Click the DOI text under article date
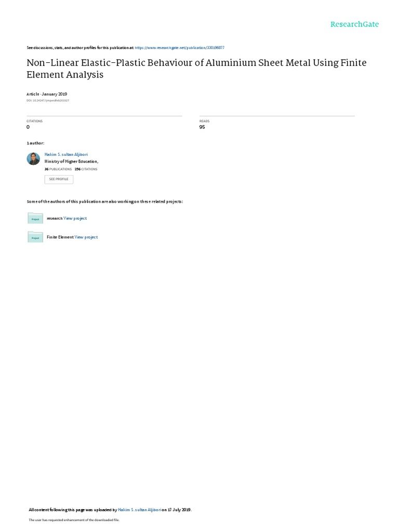 tap(48, 100)
